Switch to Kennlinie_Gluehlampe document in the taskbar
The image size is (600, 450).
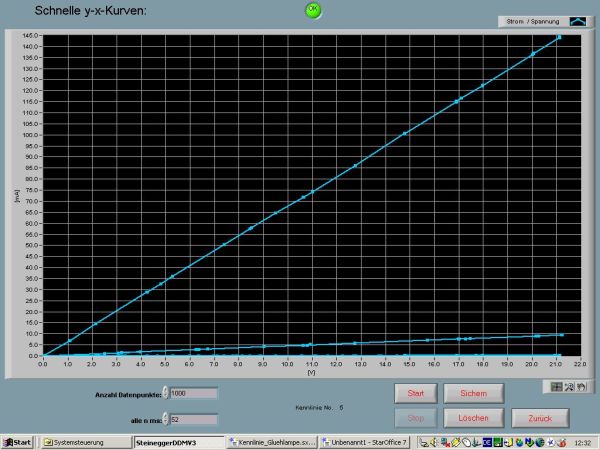click(272, 443)
